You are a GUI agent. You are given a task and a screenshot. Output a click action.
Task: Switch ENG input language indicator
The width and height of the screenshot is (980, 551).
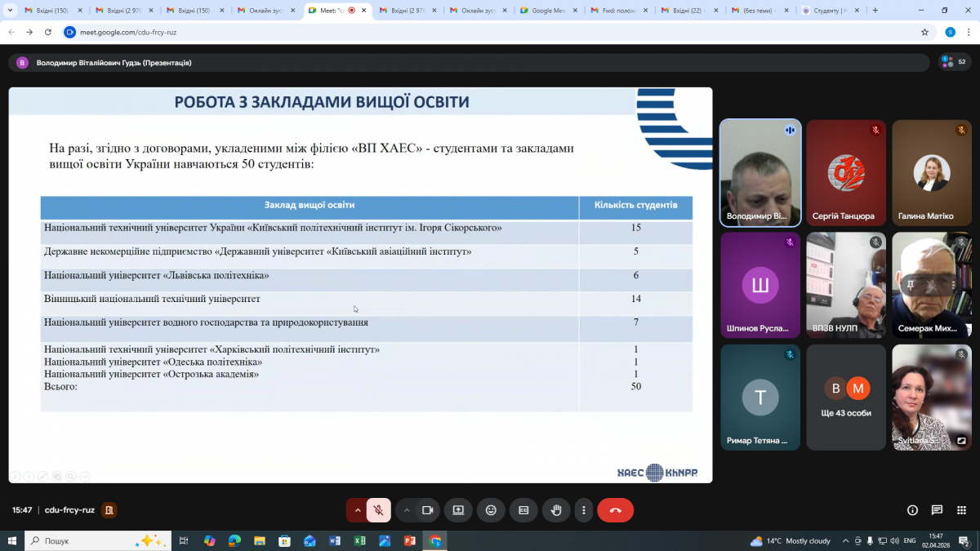[x=909, y=540]
